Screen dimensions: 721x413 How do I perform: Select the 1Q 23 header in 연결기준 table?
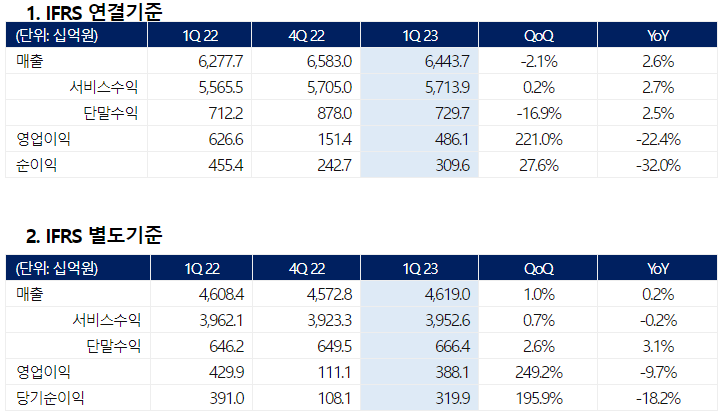click(x=421, y=36)
